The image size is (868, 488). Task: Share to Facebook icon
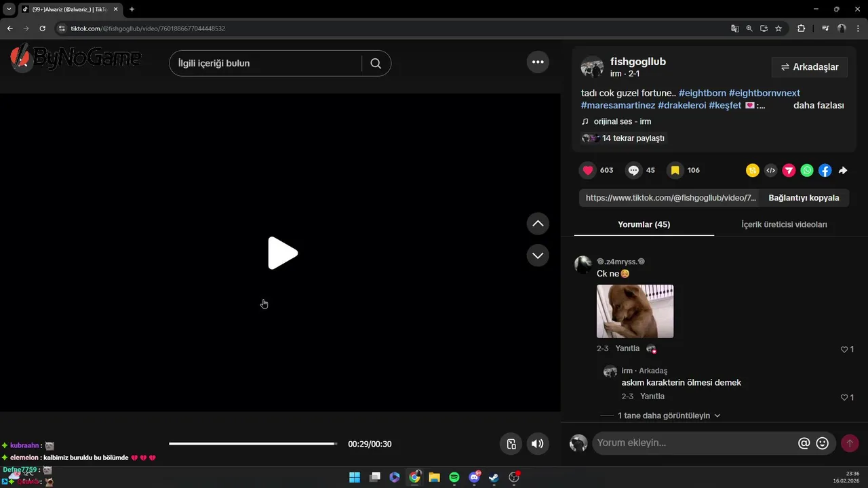click(825, 171)
